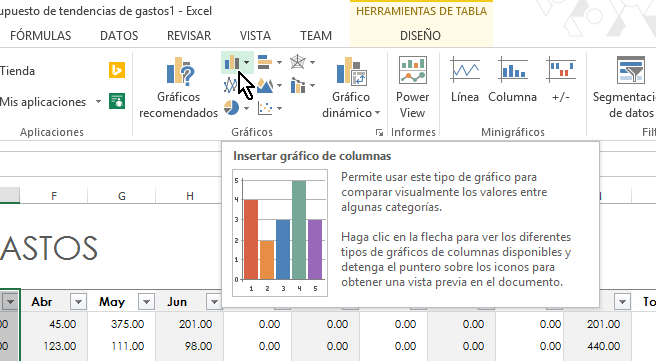Select the cell with value 123.00
Viewport: 656px width, 361px height.
coord(54,346)
